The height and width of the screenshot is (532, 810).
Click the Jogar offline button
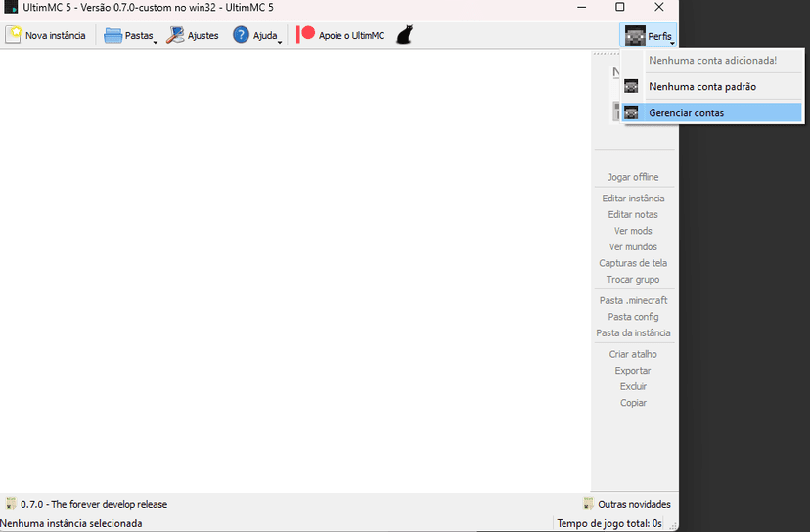[x=633, y=177]
